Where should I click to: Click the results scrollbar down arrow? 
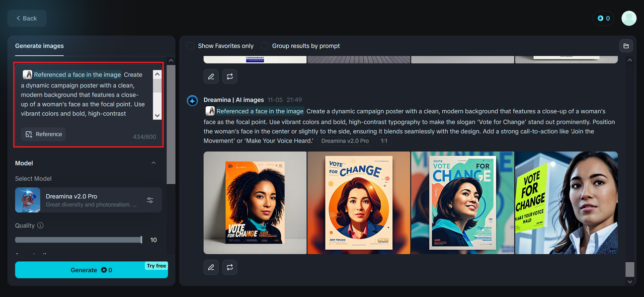click(x=630, y=282)
